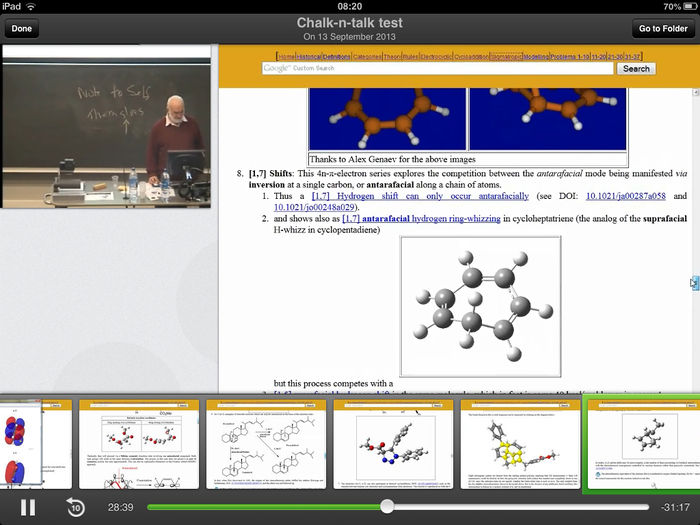Open the 11-20 problems link
Image resolution: width=700 pixels, height=525 pixels.
[x=599, y=57]
